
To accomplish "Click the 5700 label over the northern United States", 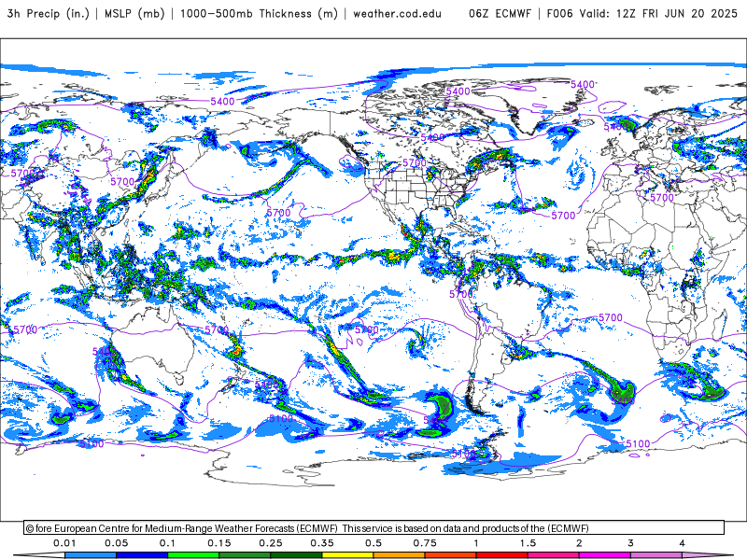I will 415,162.
